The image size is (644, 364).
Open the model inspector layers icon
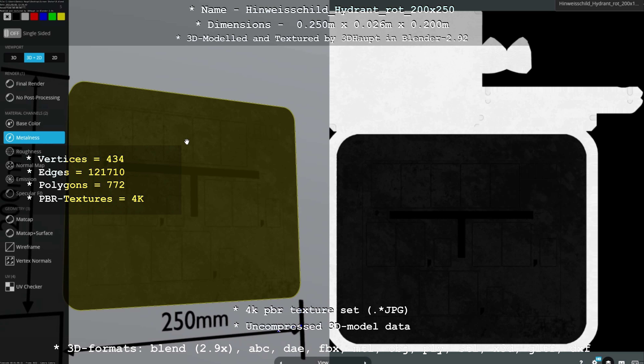click(x=608, y=362)
